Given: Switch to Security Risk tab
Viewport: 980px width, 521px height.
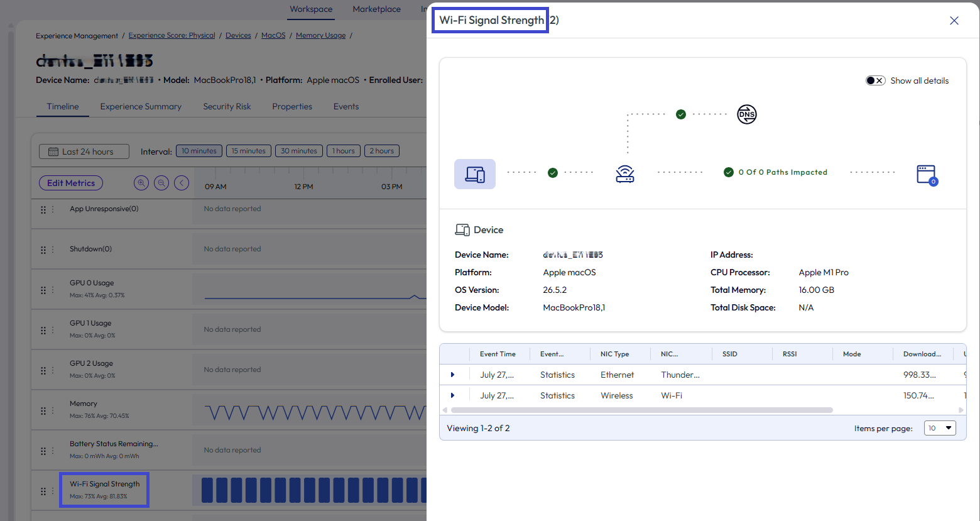Looking at the screenshot, I should (x=227, y=106).
